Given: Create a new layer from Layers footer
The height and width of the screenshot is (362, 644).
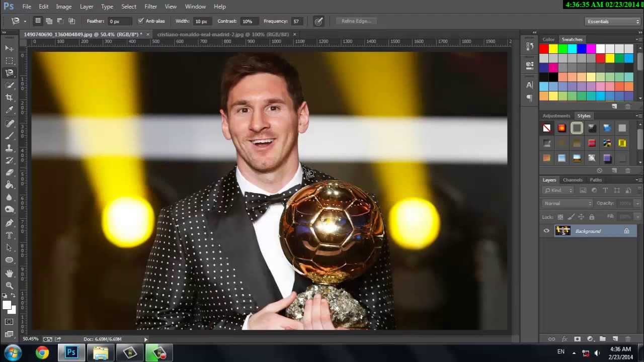Looking at the screenshot, I should pyautogui.click(x=615, y=339).
